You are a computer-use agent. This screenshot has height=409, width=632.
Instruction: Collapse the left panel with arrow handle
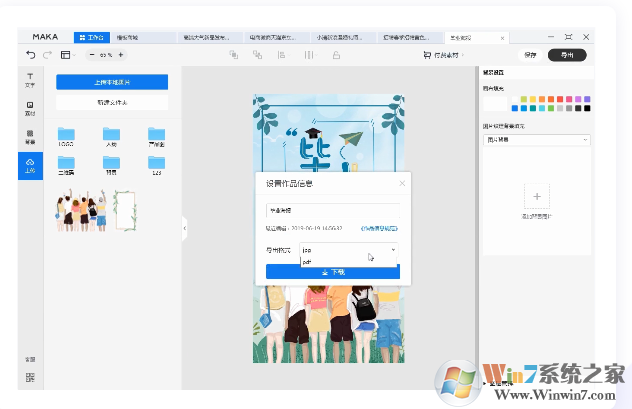pyautogui.click(x=185, y=228)
